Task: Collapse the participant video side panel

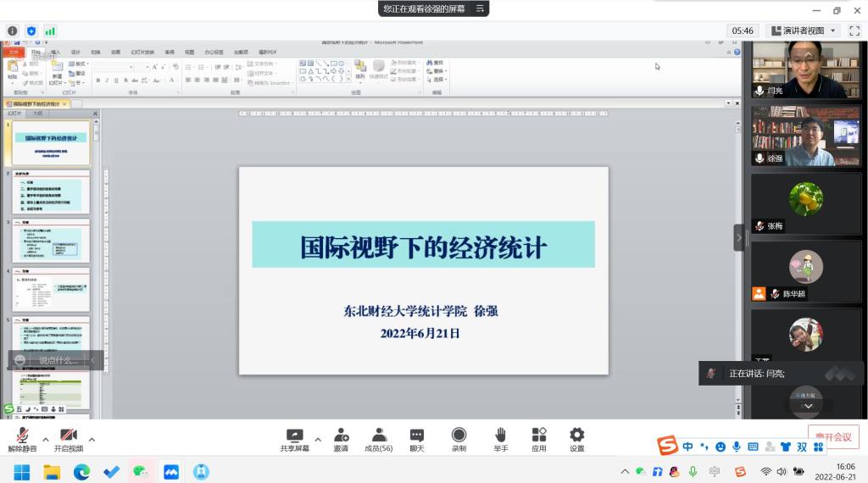Action: [x=738, y=237]
